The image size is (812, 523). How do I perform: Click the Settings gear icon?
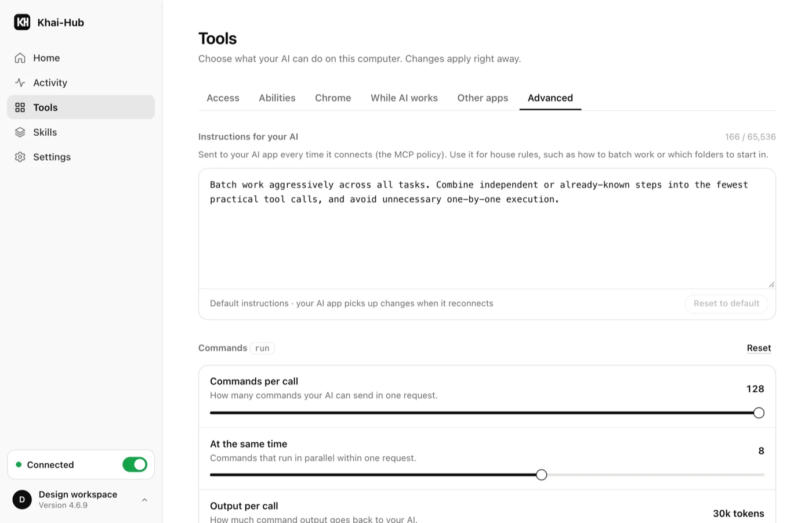[x=20, y=157]
